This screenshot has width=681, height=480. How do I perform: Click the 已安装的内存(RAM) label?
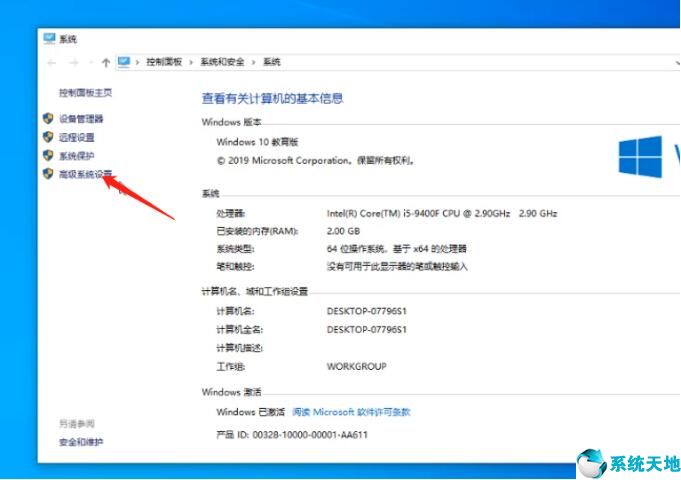click(257, 231)
